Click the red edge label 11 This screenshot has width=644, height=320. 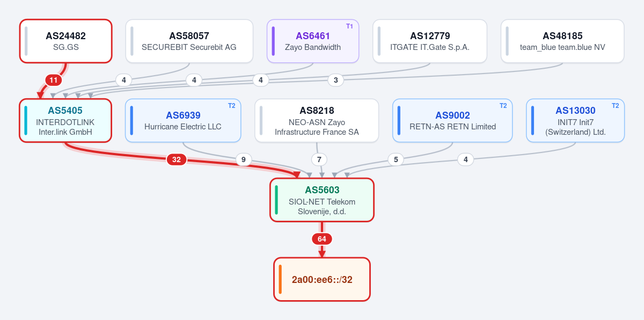pyautogui.click(x=53, y=81)
